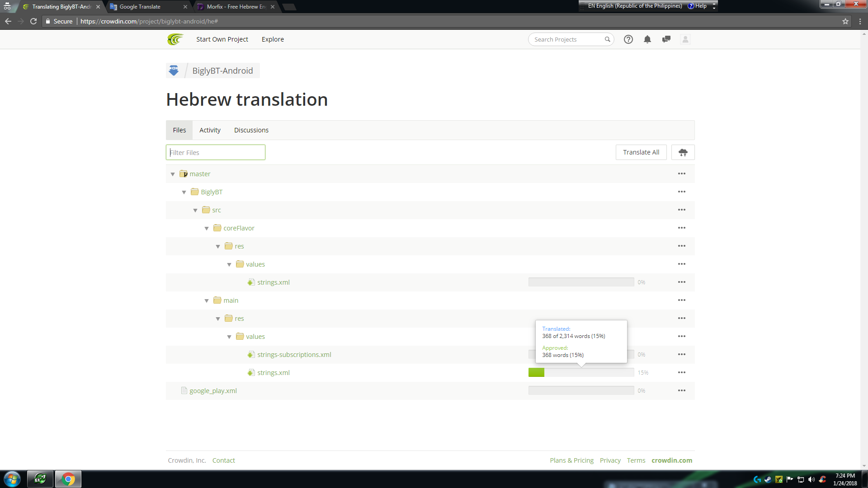Open the Windows Start button
868x488 pixels.
12,479
